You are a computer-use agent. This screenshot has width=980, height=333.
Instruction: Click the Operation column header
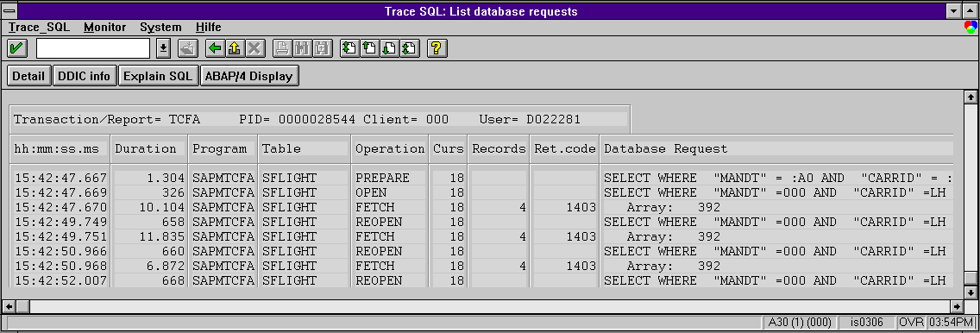tap(389, 148)
